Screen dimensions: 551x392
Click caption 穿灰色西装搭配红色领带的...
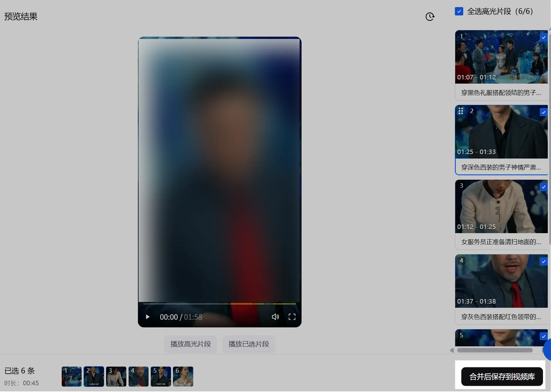click(x=501, y=317)
